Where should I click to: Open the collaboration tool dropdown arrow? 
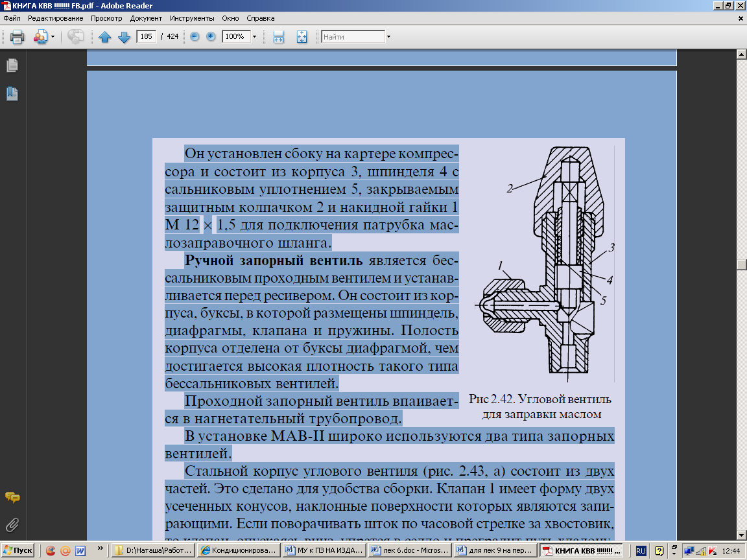point(53,37)
